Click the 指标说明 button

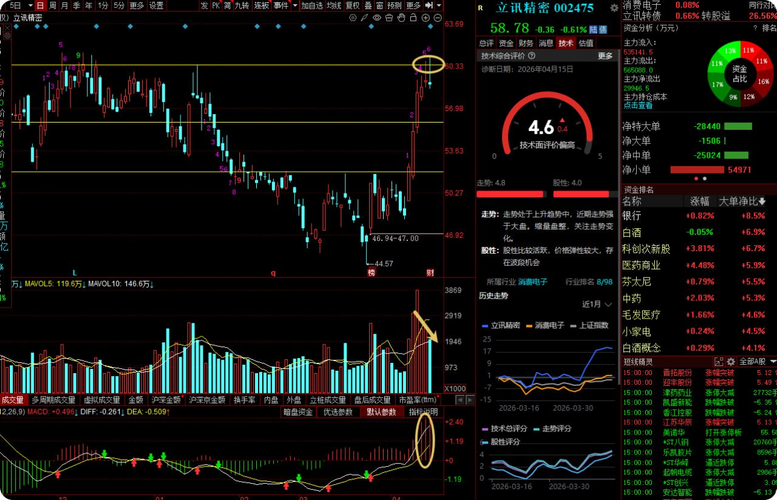coord(423,412)
